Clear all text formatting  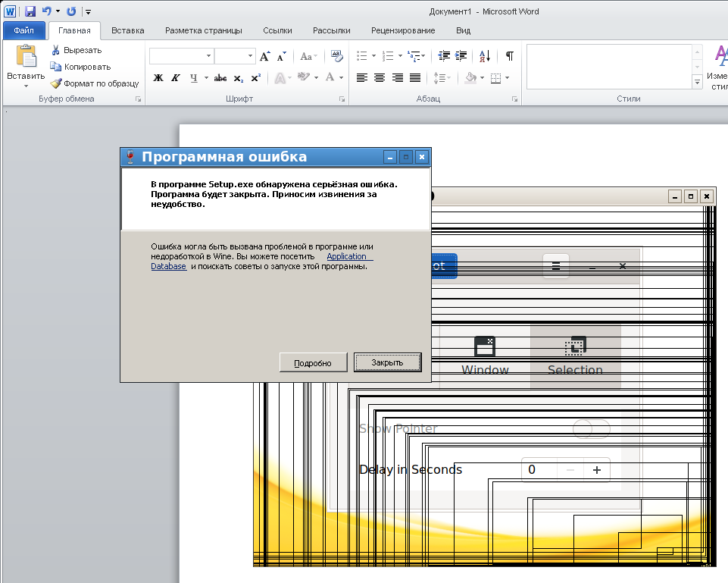coord(336,56)
